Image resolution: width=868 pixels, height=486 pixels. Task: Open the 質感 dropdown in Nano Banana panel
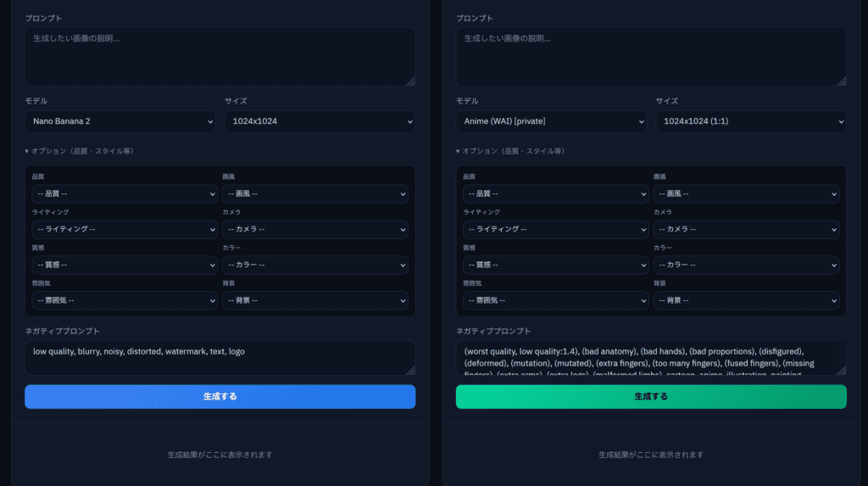125,265
